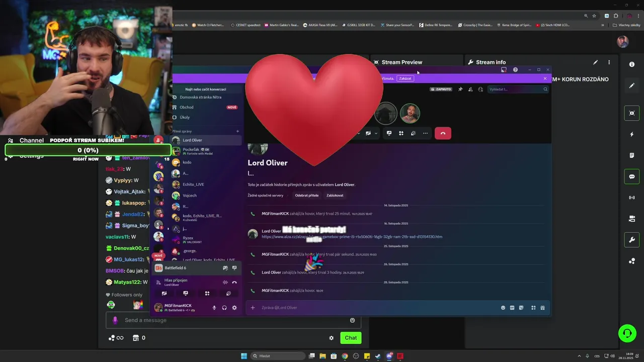
Task: Open the soundboard icon in call controls
Action: (413, 133)
